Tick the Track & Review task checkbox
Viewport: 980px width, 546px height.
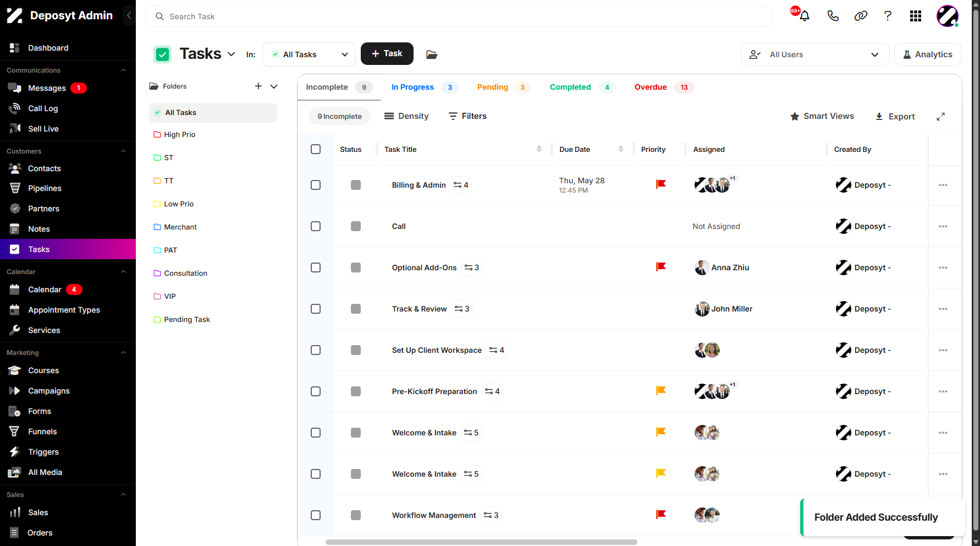click(x=316, y=309)
